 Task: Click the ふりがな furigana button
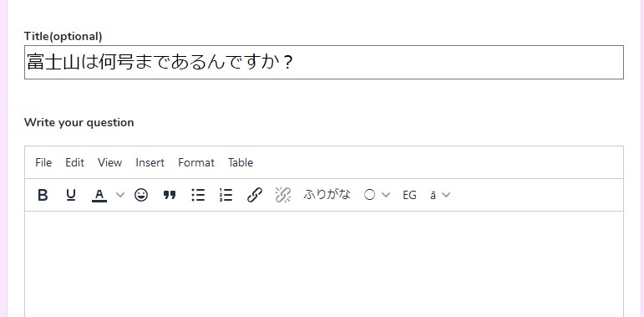pyautogui.click(x=327, y=195)
